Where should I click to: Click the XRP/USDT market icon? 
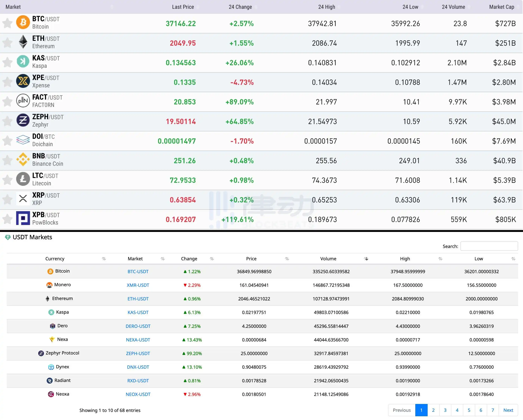click(x=24, y=198)
